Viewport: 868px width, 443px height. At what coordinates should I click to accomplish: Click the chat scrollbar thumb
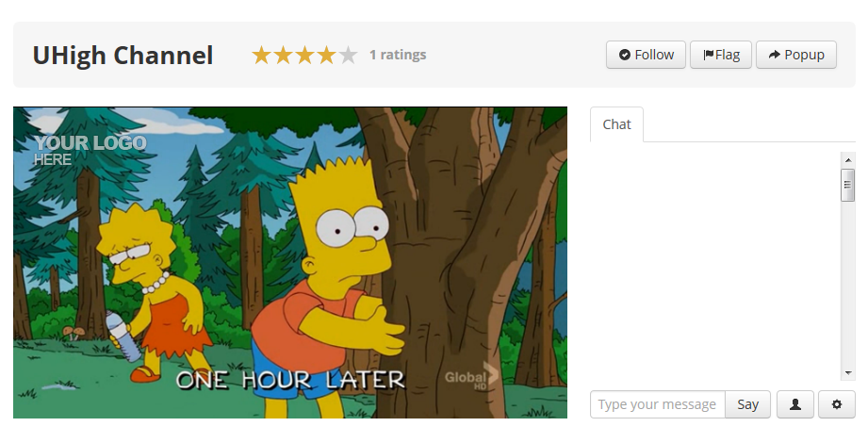pos(847,185)
